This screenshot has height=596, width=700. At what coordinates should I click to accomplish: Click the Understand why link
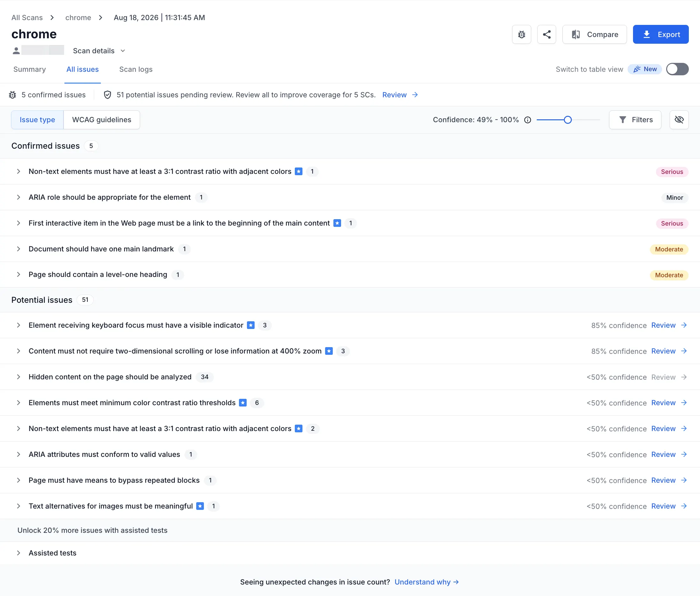click(x=426, y=582)
